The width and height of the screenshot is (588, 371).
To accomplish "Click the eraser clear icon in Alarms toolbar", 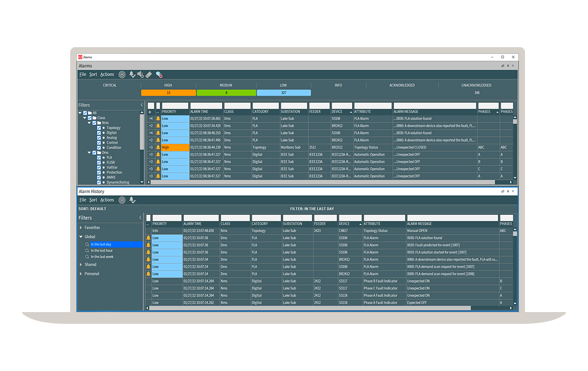I will [149, 75].
